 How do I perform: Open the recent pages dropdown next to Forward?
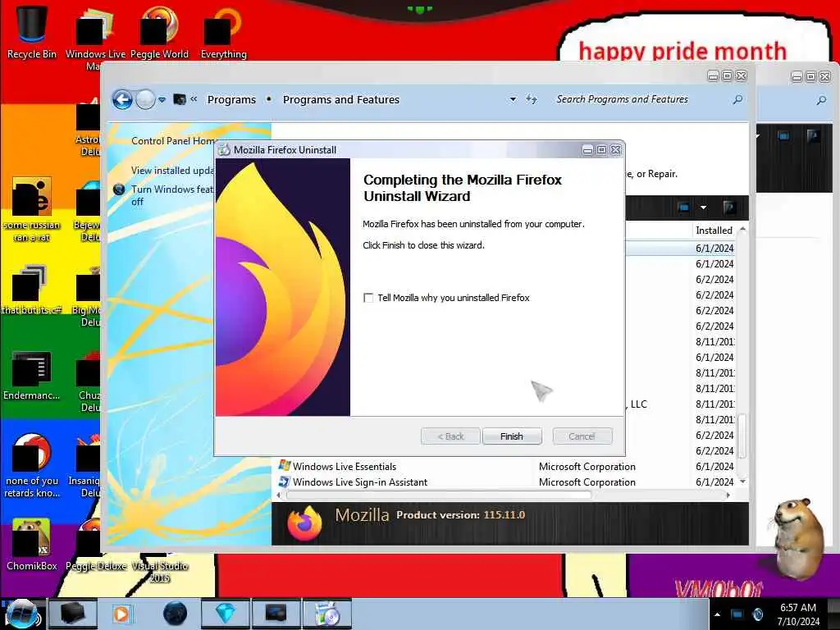coord(162,99)
